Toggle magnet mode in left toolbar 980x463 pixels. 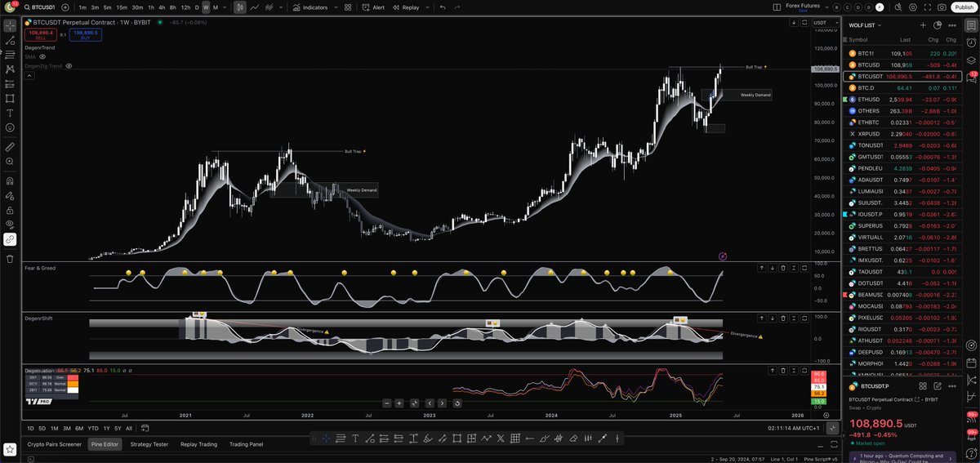(10, 180)
